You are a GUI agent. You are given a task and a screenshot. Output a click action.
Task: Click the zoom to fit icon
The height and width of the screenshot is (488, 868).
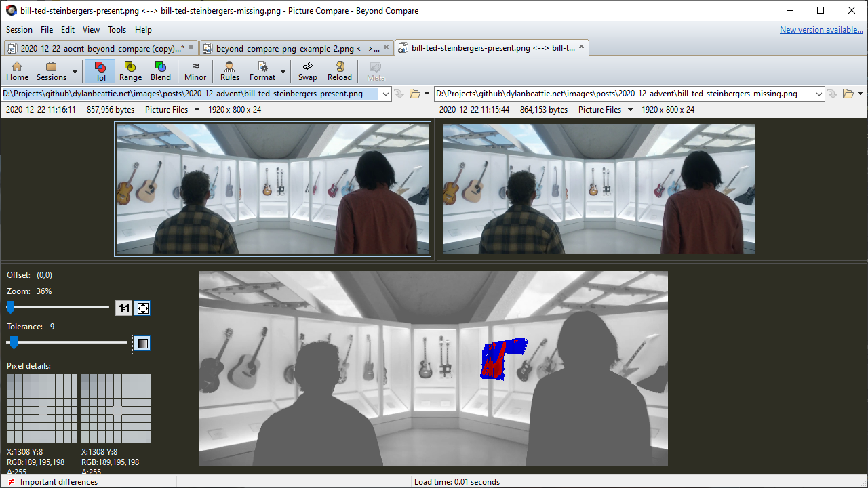(x=142, y=308)
